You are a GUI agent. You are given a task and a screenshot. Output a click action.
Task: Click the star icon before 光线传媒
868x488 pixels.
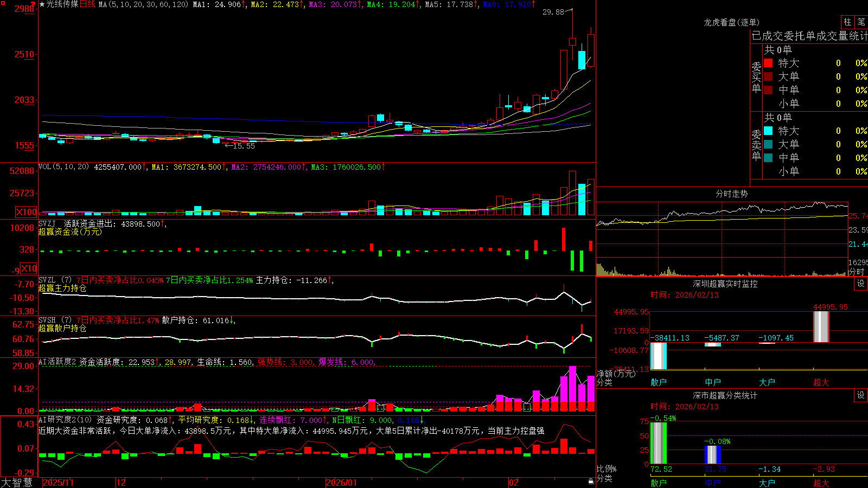click(42, 5)
